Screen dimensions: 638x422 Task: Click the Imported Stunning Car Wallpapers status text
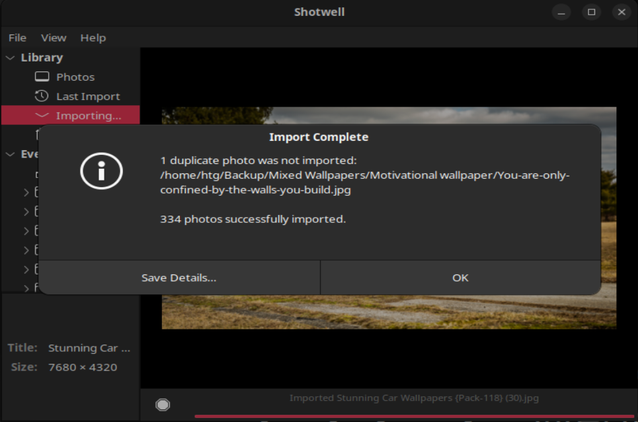414,398
